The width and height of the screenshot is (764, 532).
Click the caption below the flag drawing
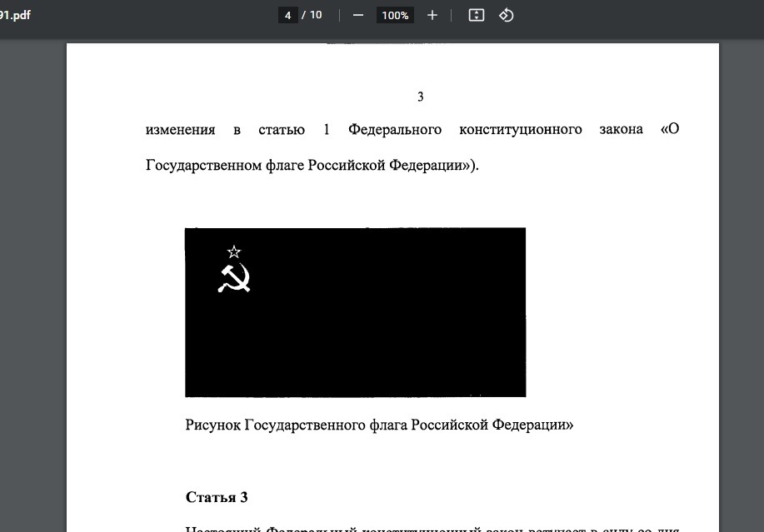click(380, 424)
